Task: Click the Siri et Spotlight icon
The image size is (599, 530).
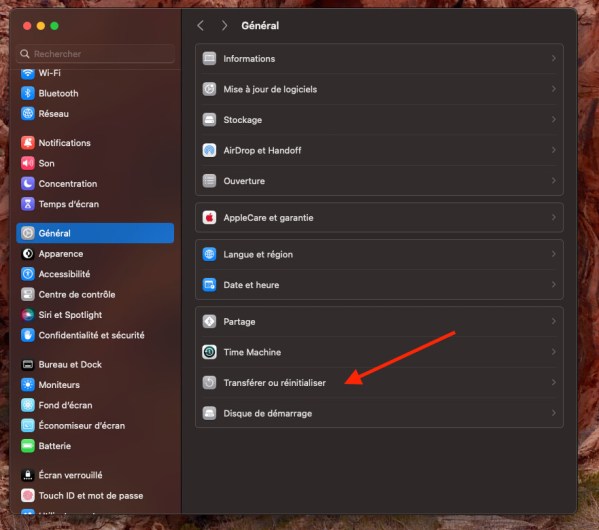Action: (x=28, y=314)
